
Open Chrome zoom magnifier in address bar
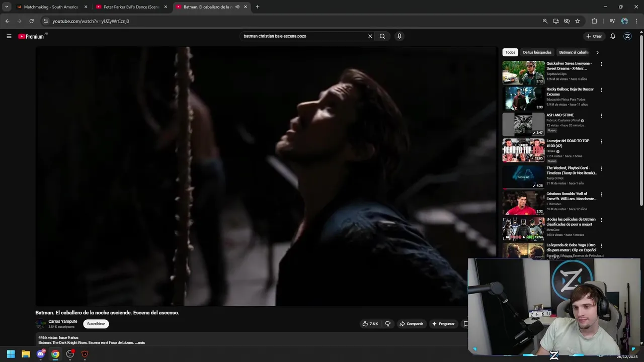545,21
